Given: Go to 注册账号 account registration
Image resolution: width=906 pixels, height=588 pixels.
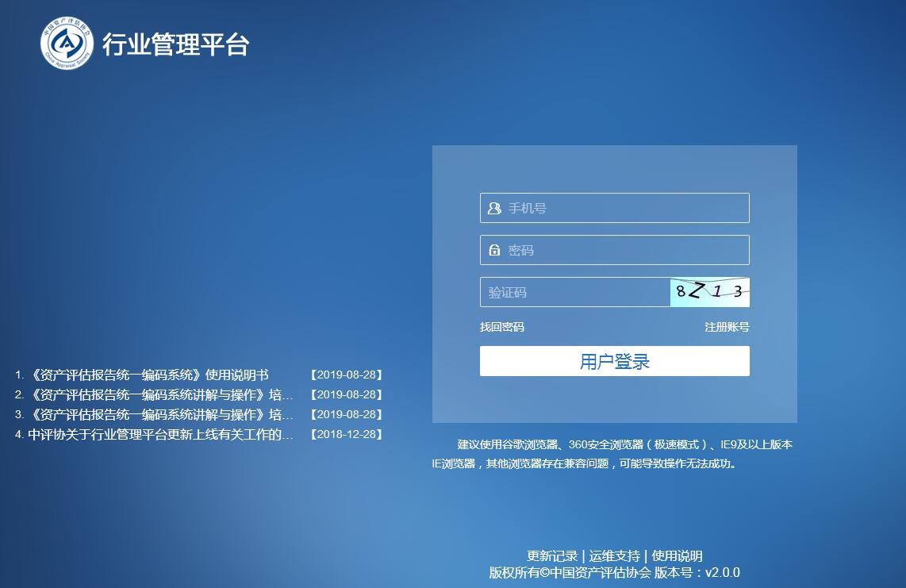Looking at the screenshot, I should point(727,327).
